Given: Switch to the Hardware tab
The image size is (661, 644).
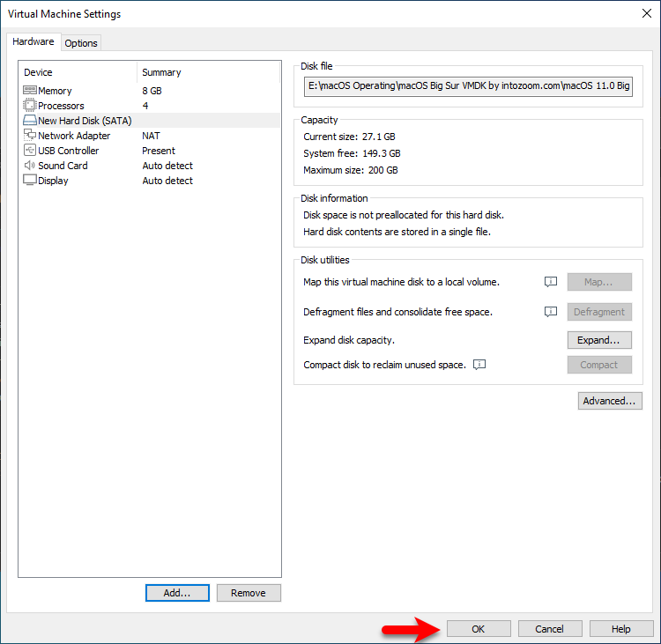Looking at the screenshot, I should (x=33, y=41).
